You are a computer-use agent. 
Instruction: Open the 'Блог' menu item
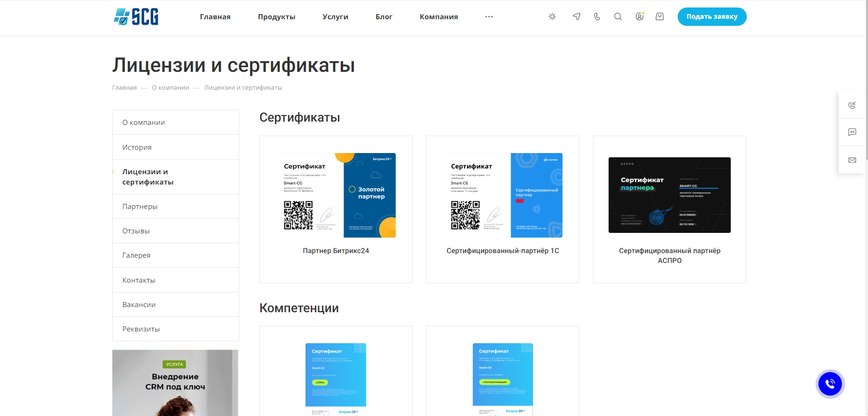(x=383, y=17)
